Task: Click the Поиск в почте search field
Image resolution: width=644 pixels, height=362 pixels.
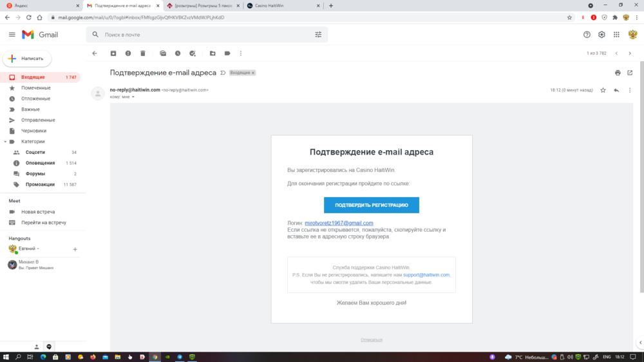Action: pyautogui.click(x=205, y=35)
